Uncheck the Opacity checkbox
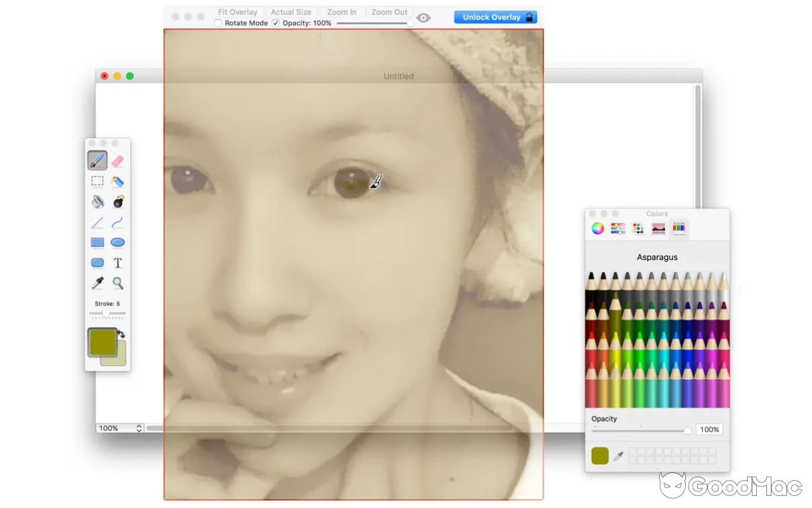The image size is (812, 508). coord(275,22)
